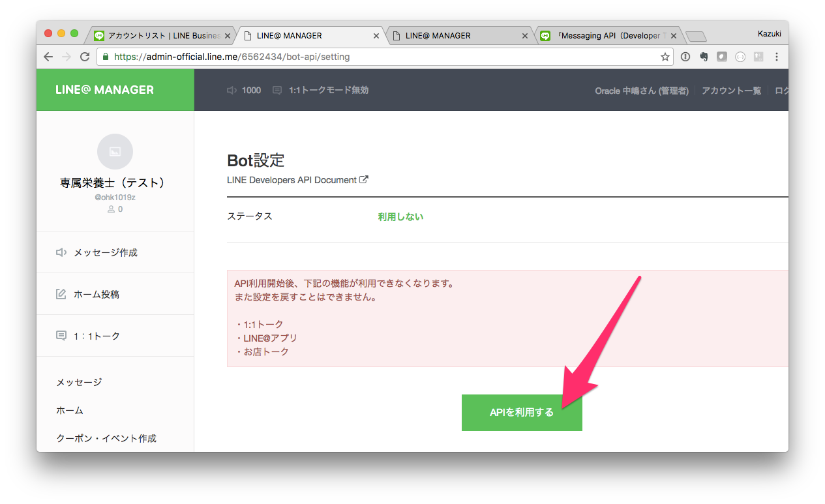The width and height of the screenshot is (825, 504).
Task: Click the 1:1トークモード無効 header text
Action: tap(329, 90)
